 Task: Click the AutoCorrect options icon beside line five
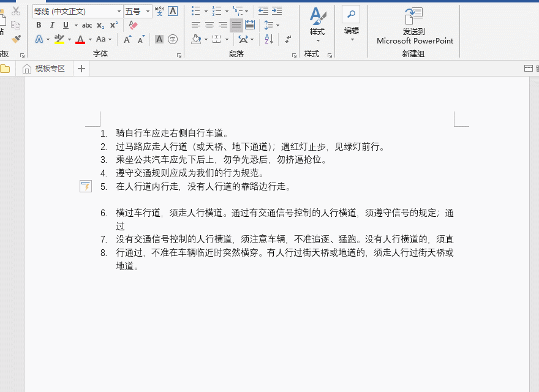pyautogui.click(x=86, y=186)
